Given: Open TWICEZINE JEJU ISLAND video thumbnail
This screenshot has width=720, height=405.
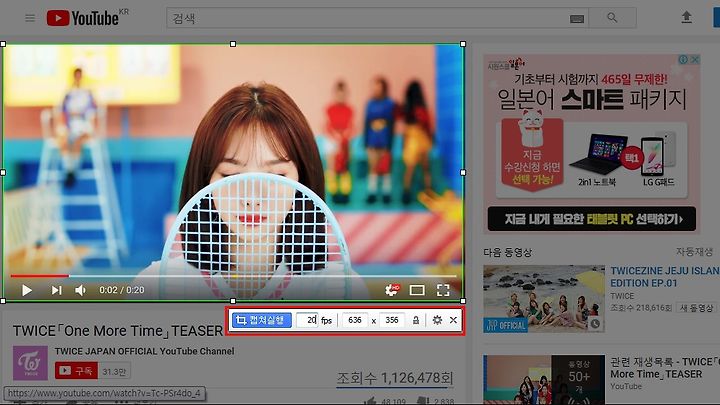Looking at the screenshot, I should (x=544, y=299).
